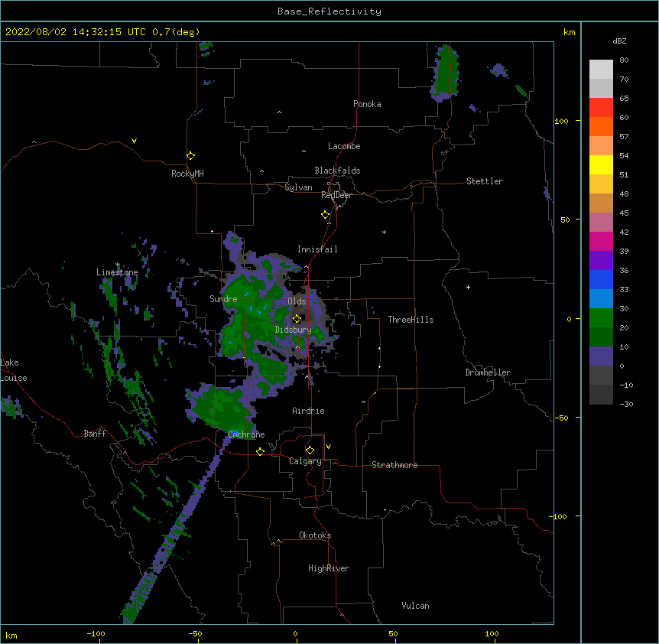659x644 pixels.
Task: Pick the purple 36–39 dBZ legend swatch
Action: (601, 261)
